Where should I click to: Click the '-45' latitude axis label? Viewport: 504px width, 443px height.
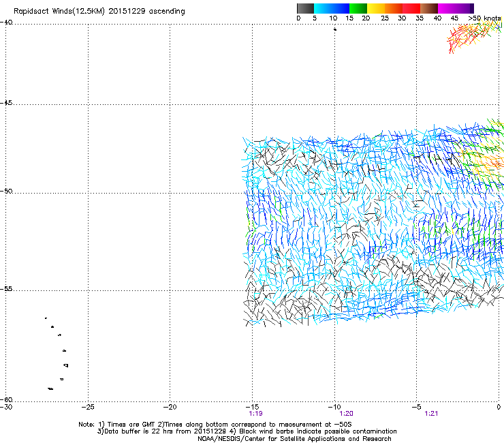6,103
